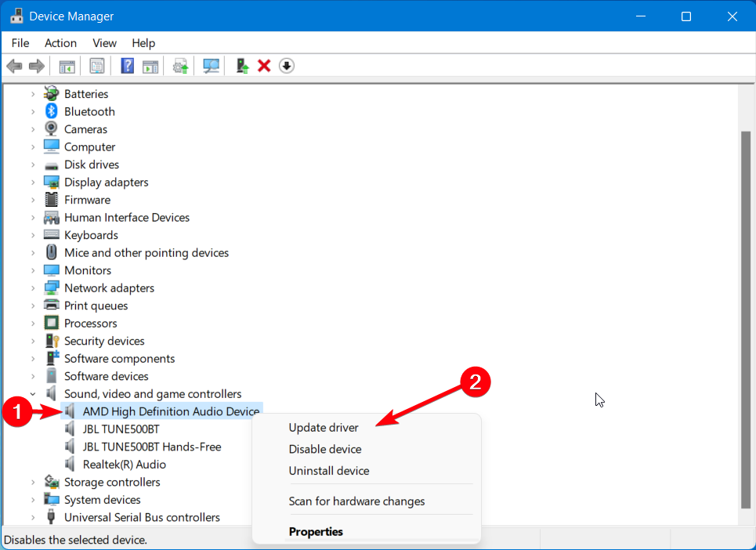The image size is (756, 550).
Task: Click the Universal Serial Bus controllers plug icon
Action: pos(51,517)
